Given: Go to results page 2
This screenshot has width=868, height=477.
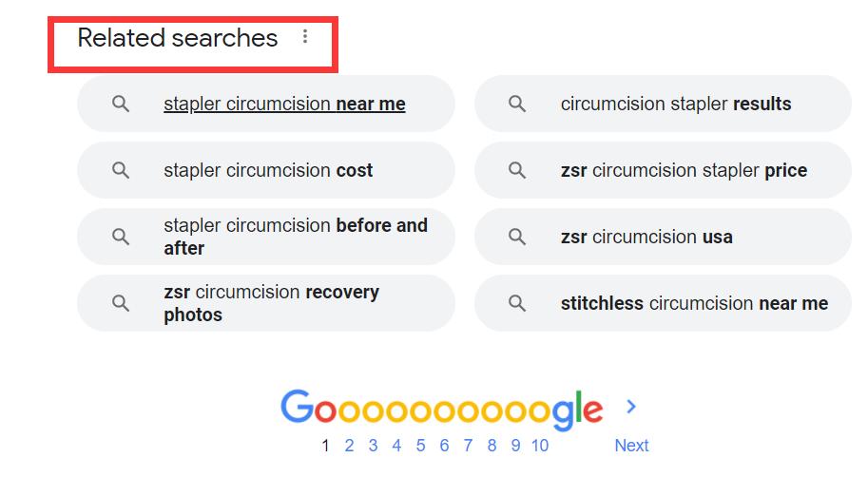Looking at the screenshot, I should coord(349,446).
